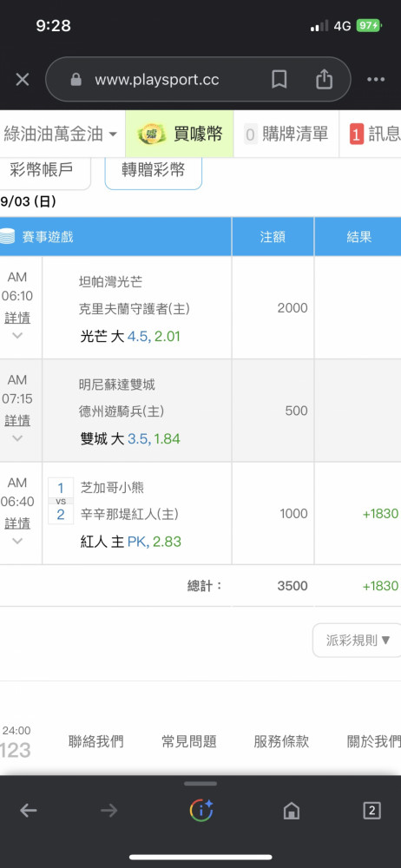Tap the home icon in bottom bar
The height and width of the screenshot is (868, 401).
point(292,811)
